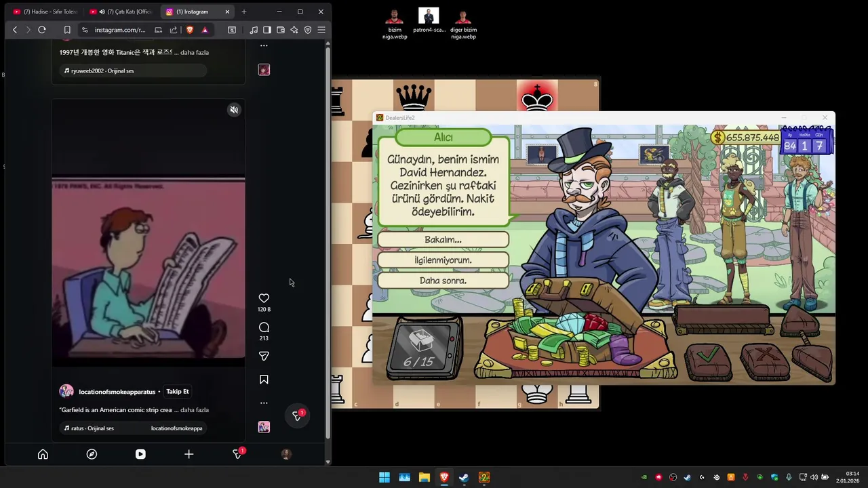Create new post with plus icon

click(189, 454)
